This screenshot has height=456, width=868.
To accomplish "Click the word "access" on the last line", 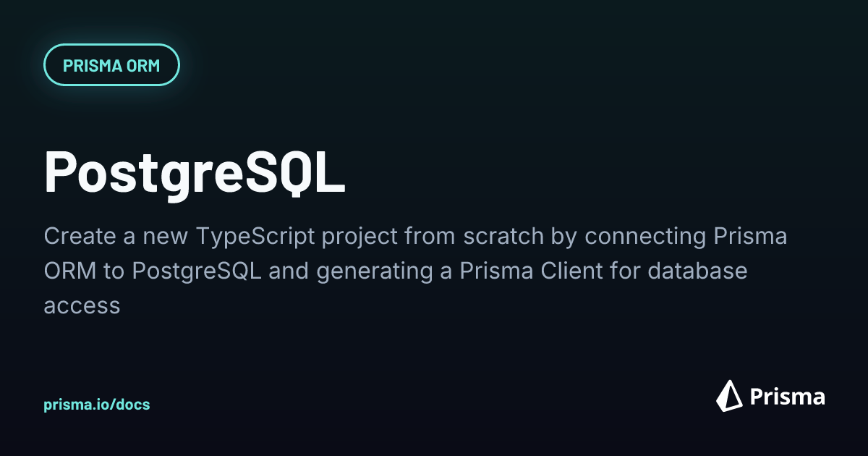I will [x=82, y=305].
